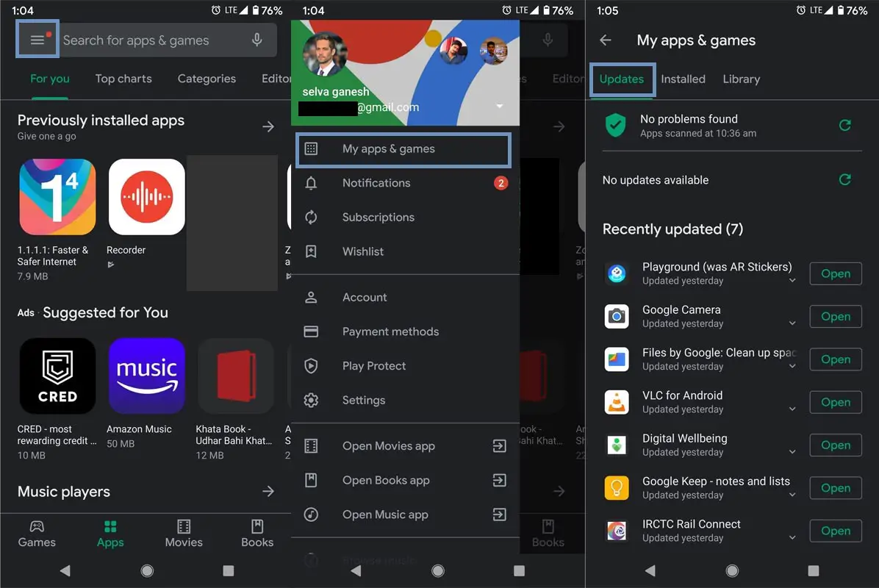Switch to Games in bottom navigation
879x588 pixels.
pos(37,534)
